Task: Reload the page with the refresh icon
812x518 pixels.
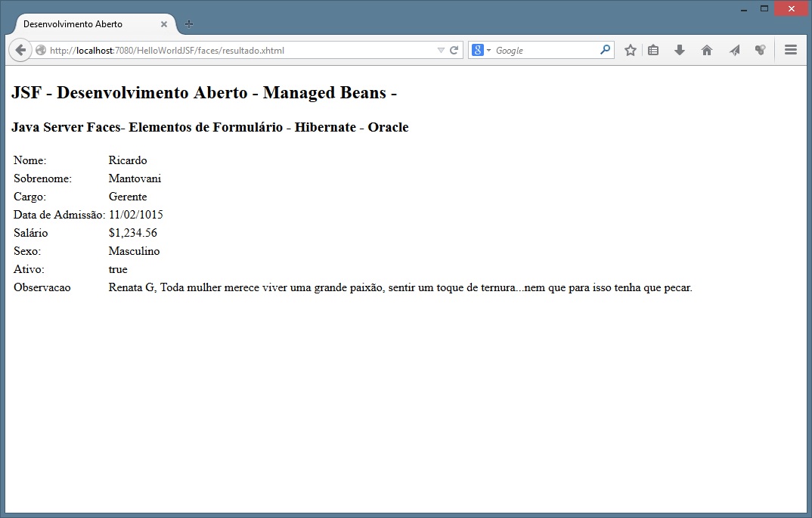Action: tap(454, 51)
